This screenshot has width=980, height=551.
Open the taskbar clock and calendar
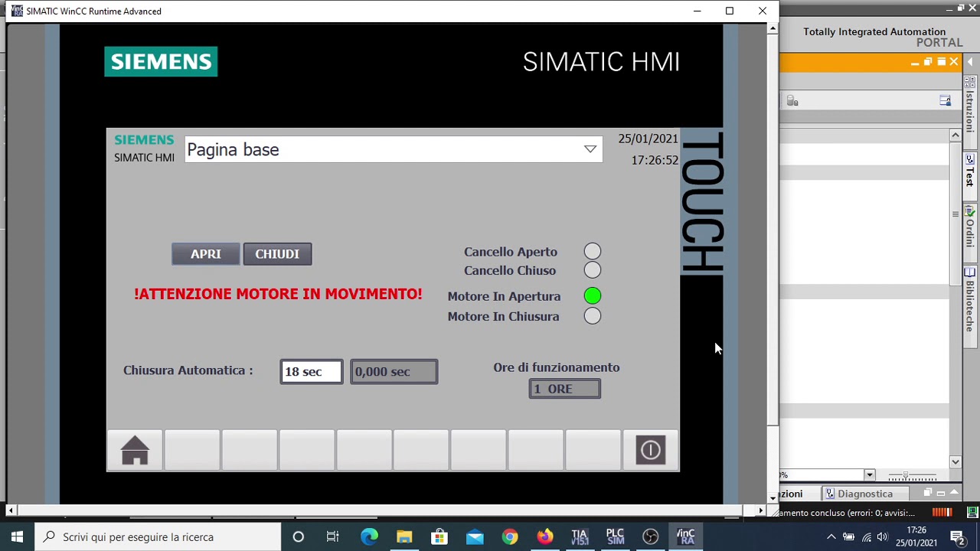click(x=916, y=537)
